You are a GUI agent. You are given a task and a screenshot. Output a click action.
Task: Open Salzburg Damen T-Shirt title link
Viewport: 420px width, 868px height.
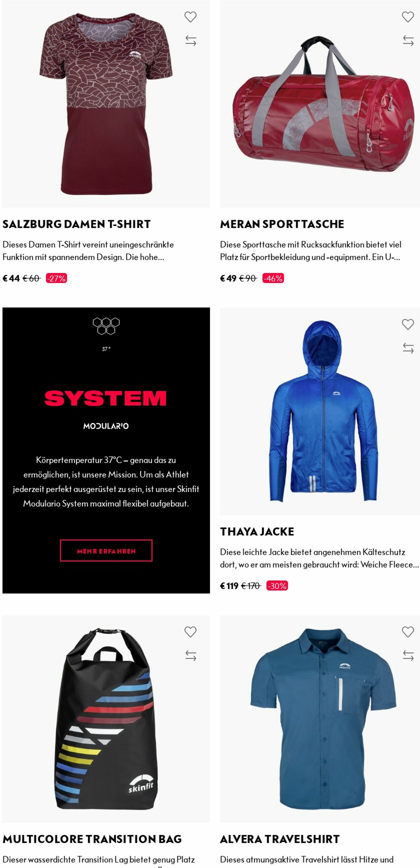point(77,224)
